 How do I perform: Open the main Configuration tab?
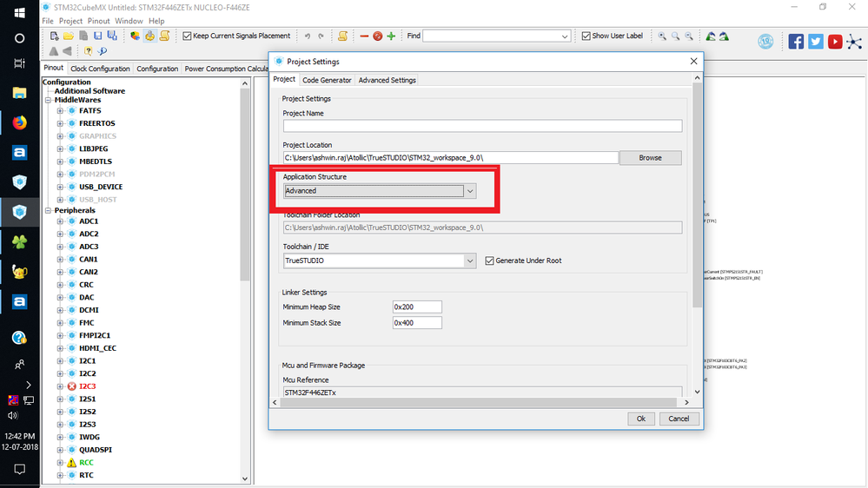pyautogui.click(x=157, y=69)
